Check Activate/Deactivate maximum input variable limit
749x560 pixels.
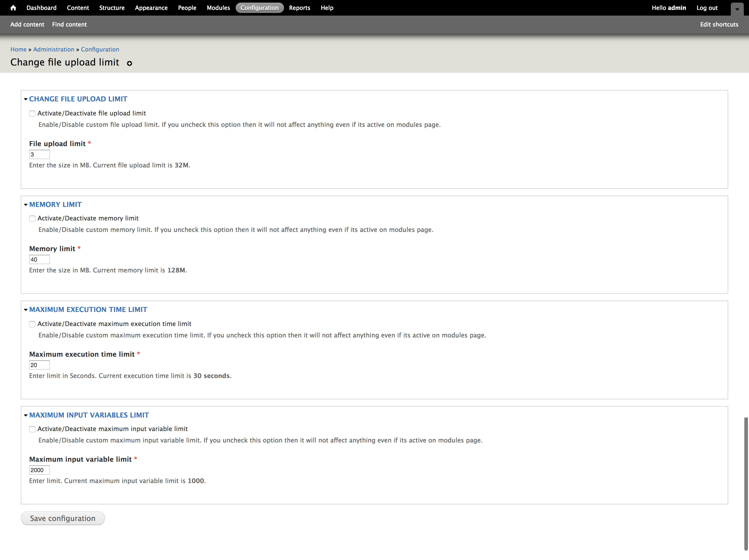32,429
